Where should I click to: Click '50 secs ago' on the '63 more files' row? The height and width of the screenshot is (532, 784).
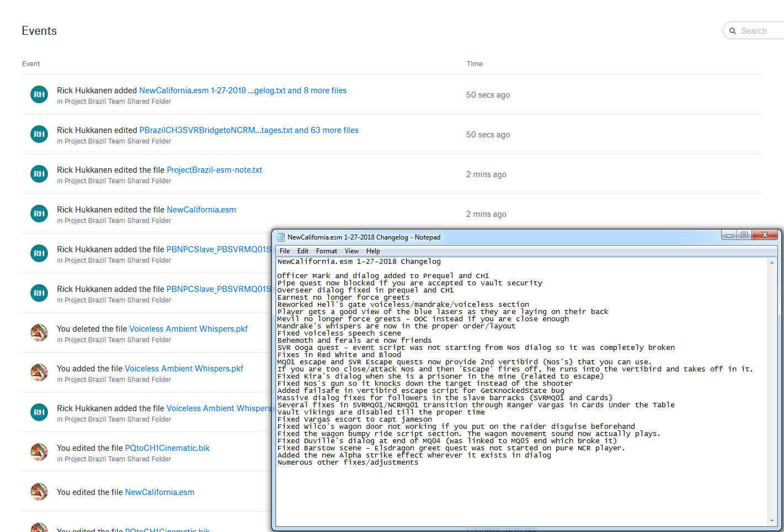tap(488, 135)
